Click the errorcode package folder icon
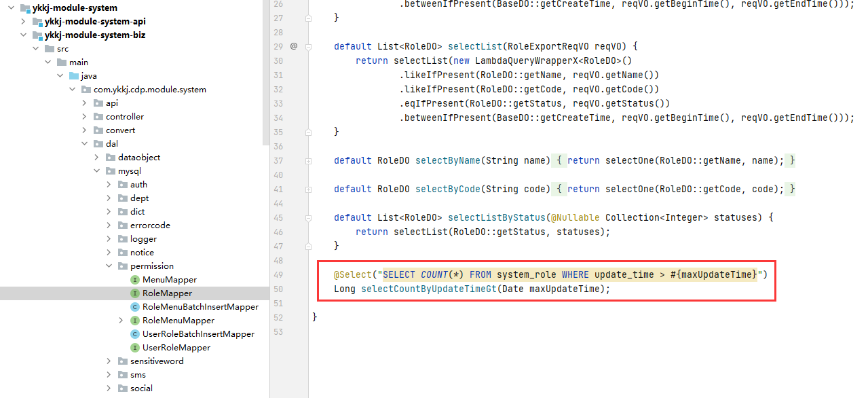The image size is (868, 398). pyautogui.click(x=122, y=225)
